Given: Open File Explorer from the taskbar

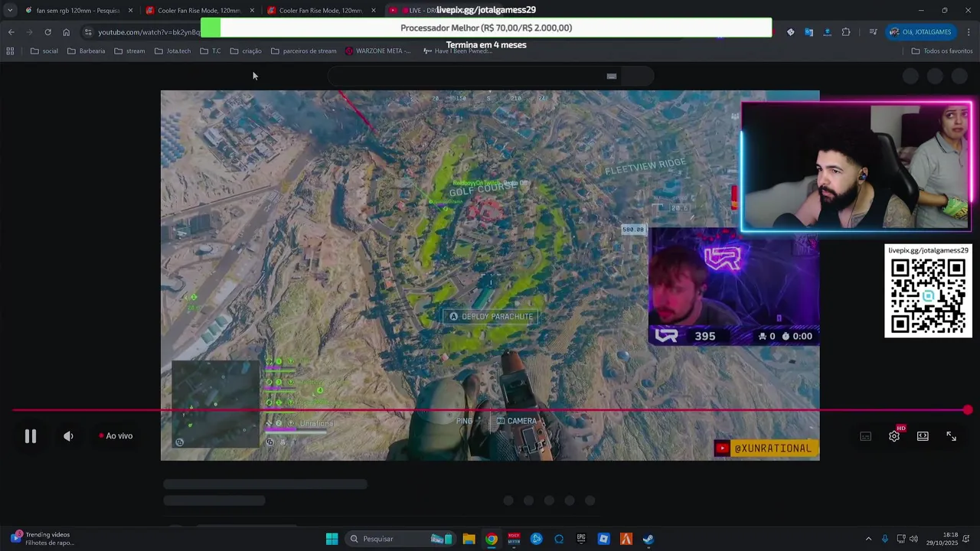Looking at the screenshot, I should click(469, 539).
